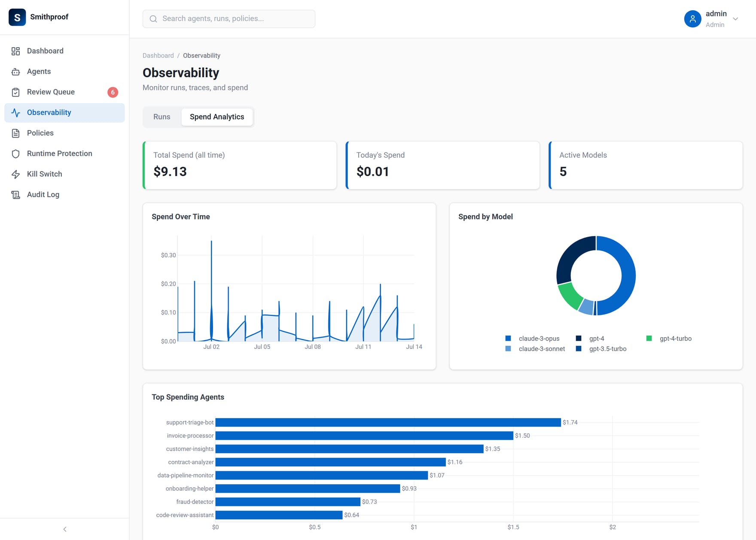Click the Observability pulse icon
756x540 pixels.
tap(16, 113)
